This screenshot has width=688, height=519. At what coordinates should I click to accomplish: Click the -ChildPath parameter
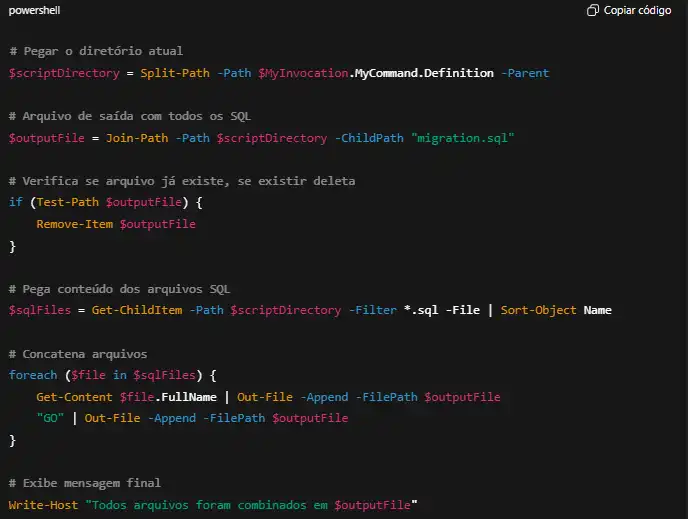click(368, 138)
